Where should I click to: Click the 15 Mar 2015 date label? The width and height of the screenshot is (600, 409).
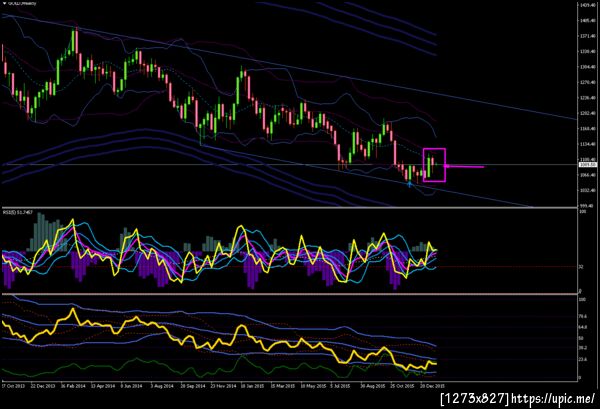point(283,386)
